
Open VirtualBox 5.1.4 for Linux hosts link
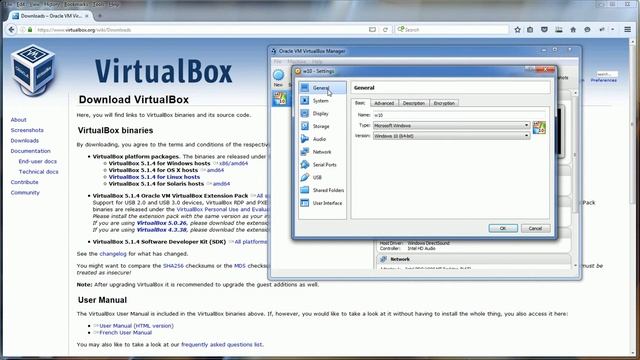[154, 177]
